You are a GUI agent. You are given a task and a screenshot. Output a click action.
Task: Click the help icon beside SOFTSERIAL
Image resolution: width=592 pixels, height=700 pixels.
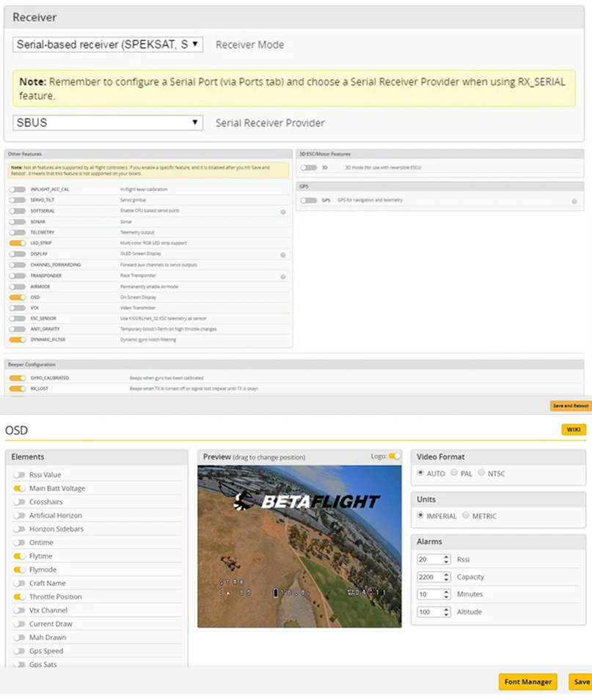click(283, 212)
